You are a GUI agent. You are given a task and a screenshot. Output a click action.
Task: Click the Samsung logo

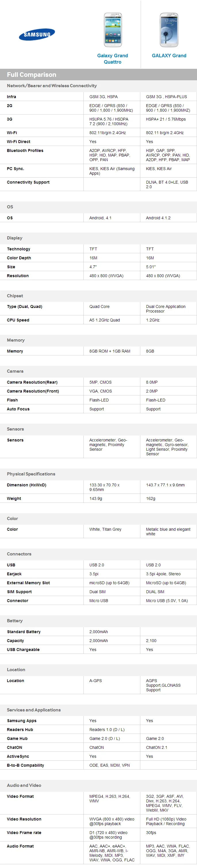(x=37, y=34)
